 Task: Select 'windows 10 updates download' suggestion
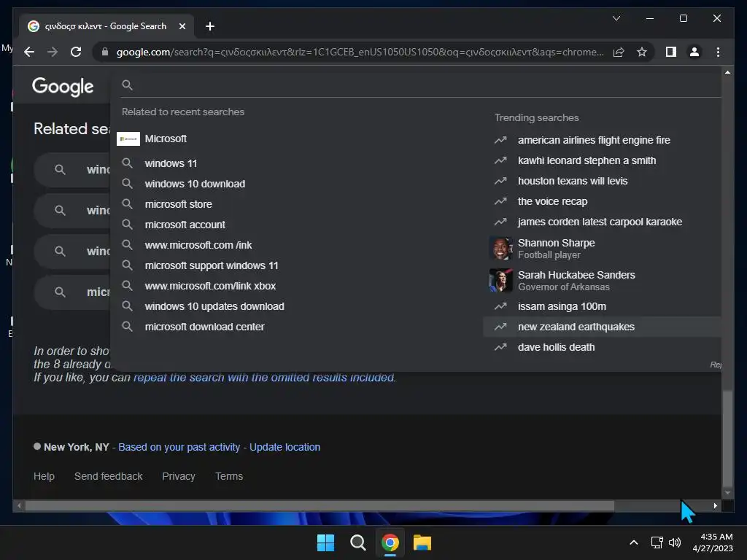pyautogui.click(x=295, y=307)
